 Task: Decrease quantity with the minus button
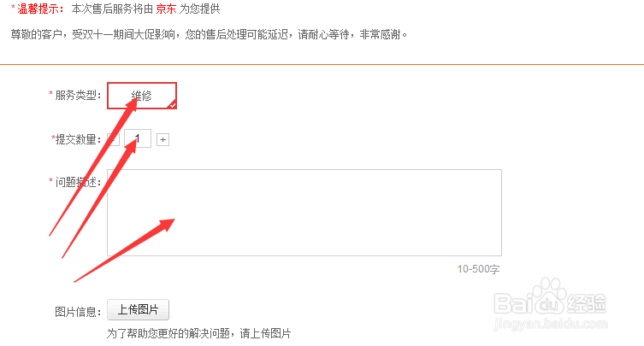pos(114,140)
